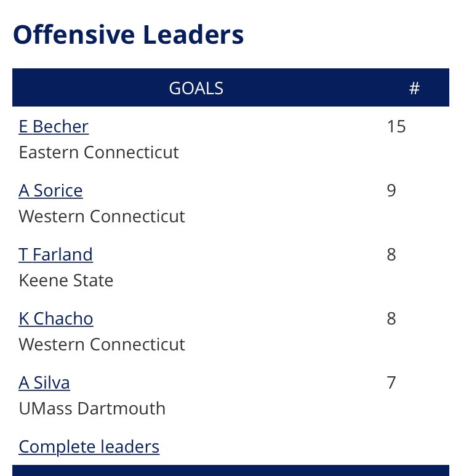
Task: Click the GOALS column header
Action: pyautogui.click(x=196, y=88)
